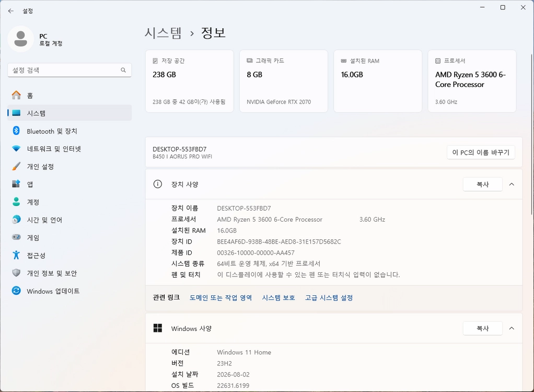Click the 로컬 계정 account label

pos(51,43)
